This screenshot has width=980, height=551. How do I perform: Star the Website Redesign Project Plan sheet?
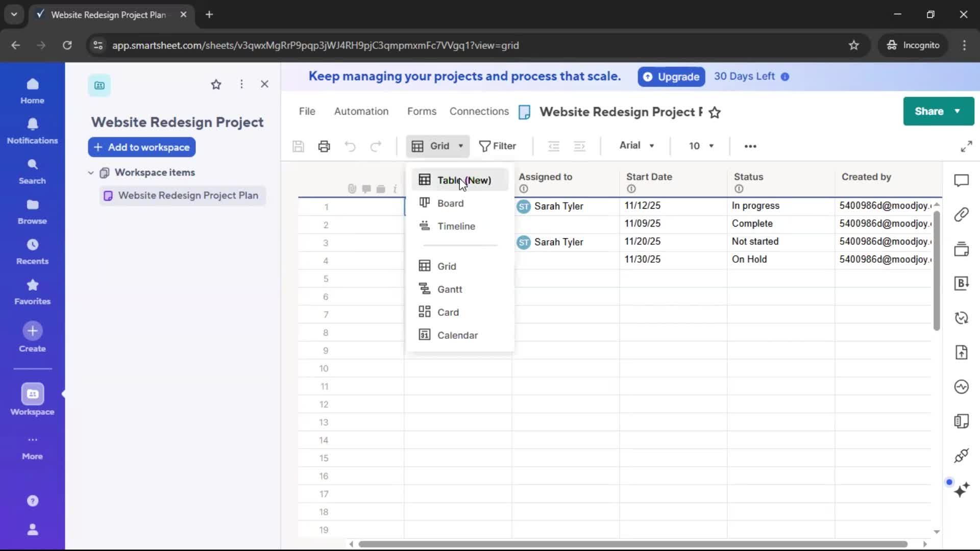point(715,112)
